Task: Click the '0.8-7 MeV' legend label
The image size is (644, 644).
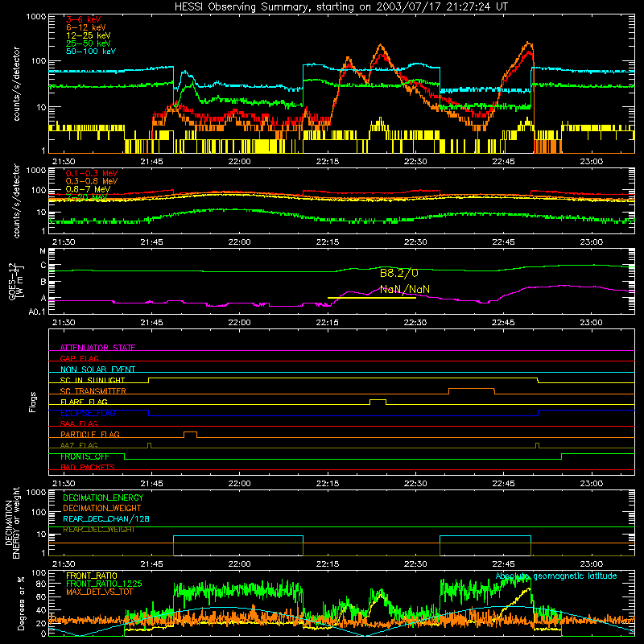Action: click(88, 189)
